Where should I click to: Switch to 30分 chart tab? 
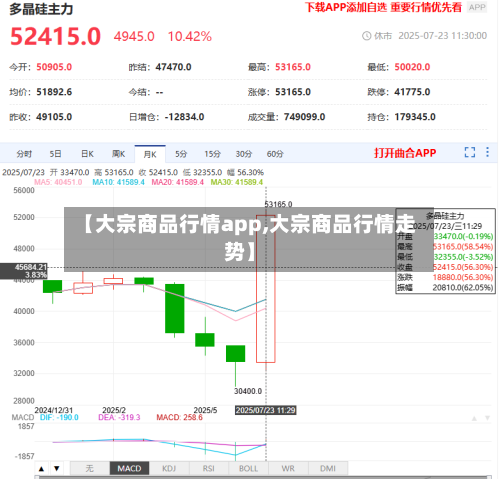pos(244,154)
